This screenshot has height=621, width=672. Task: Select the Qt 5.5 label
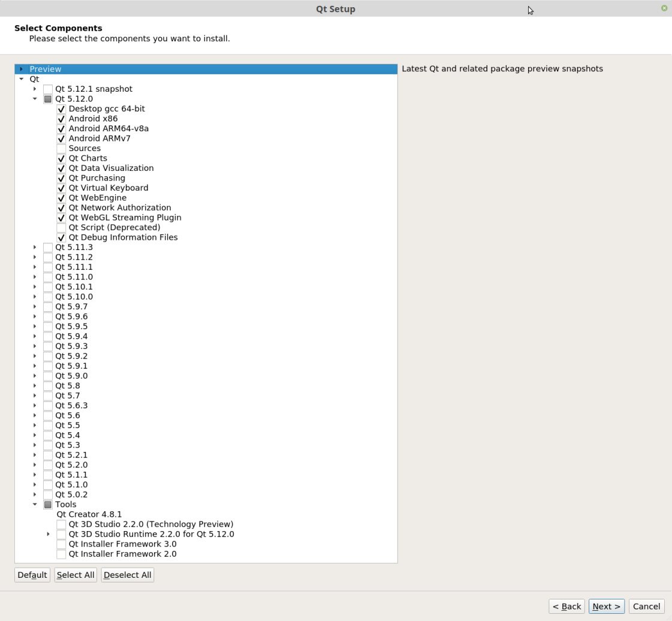(67, 425)
